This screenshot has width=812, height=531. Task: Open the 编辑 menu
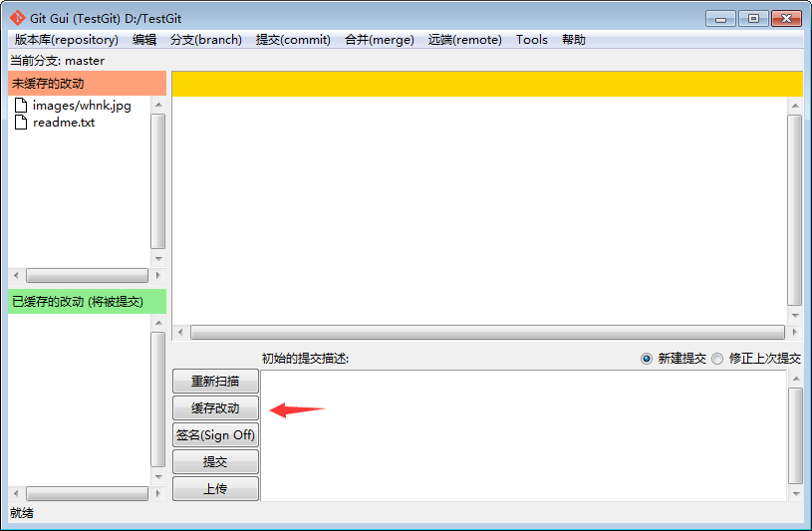pyautogui.click(x=143, y=40)
